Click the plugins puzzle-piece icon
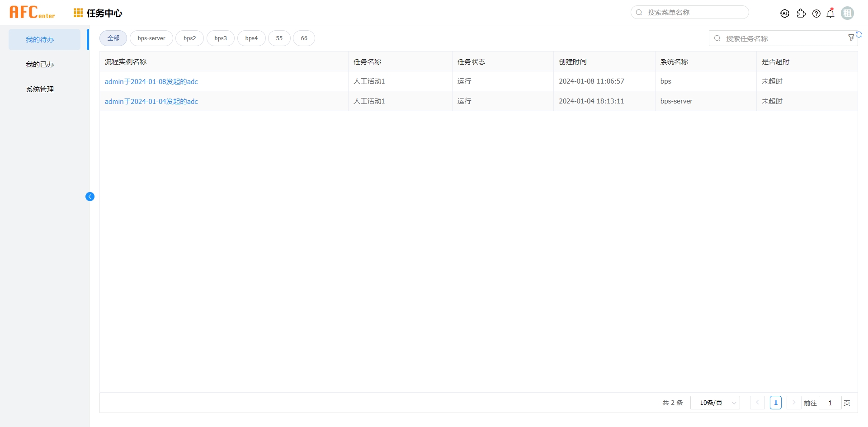This screenshot has height=427, width=868. coord(801,13)
